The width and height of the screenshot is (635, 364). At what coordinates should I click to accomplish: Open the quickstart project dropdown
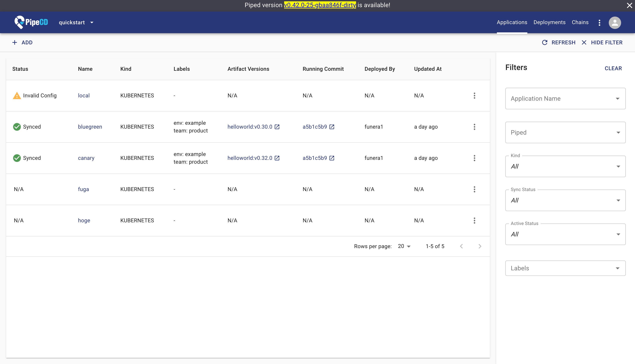point(76,23)
